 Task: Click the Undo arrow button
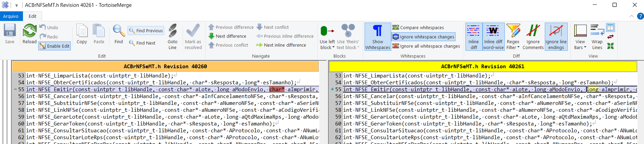click(49, 27)
